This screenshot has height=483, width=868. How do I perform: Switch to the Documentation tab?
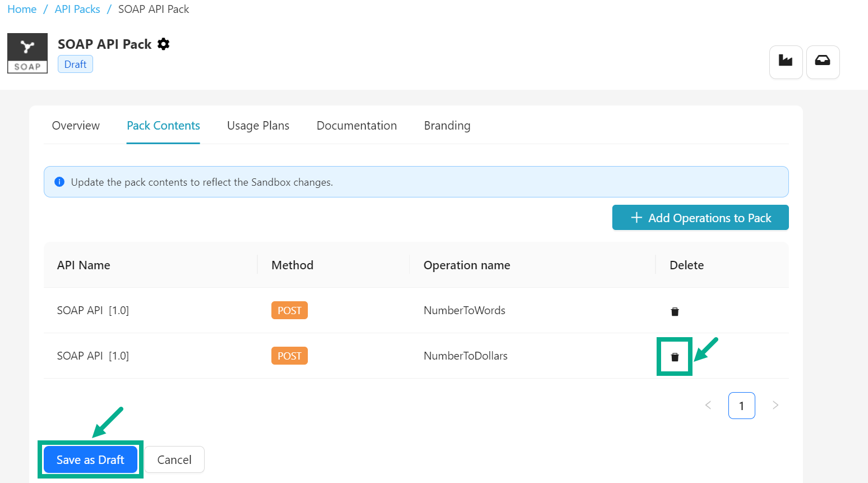[357, 126]
